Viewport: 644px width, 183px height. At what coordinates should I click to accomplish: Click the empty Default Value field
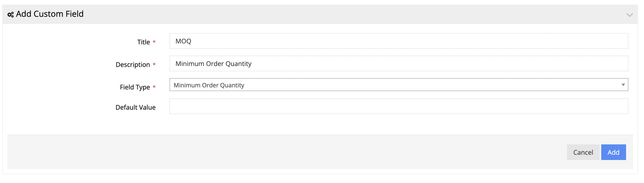[x=399, y=106]
